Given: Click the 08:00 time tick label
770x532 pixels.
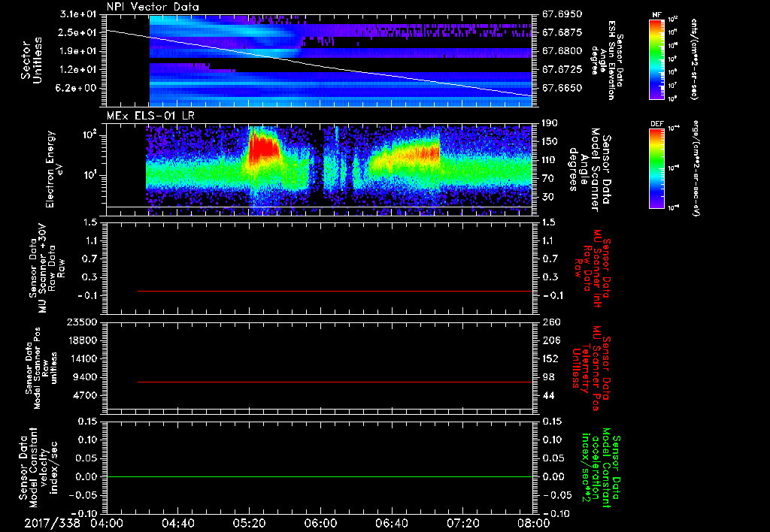Looking at the screenshot, I should (534, 523).
